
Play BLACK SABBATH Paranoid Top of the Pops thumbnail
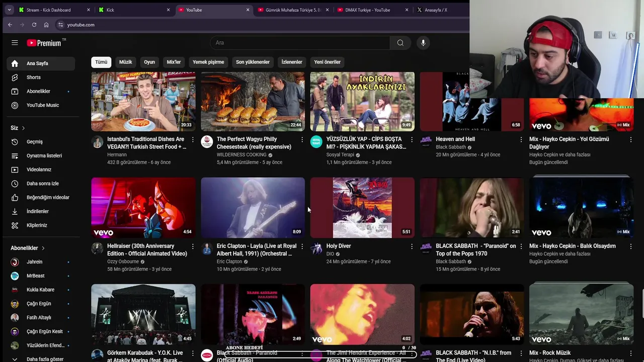(472, 208)
